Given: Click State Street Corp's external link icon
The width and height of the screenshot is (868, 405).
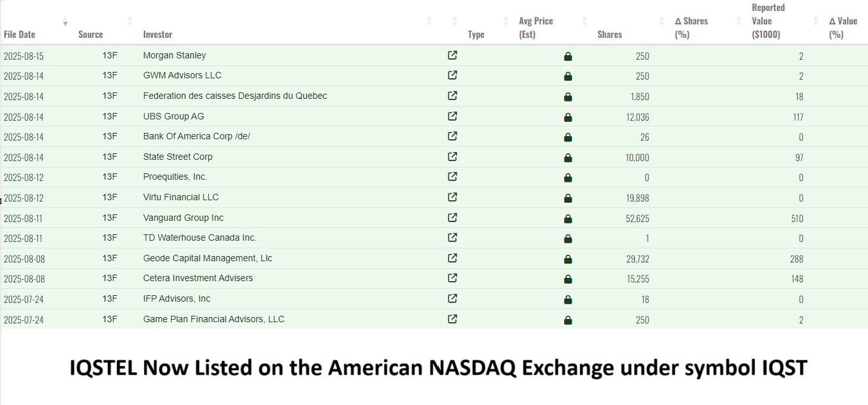Looking at the screenshot, I should pyautogui.click(x=452, y=157).
